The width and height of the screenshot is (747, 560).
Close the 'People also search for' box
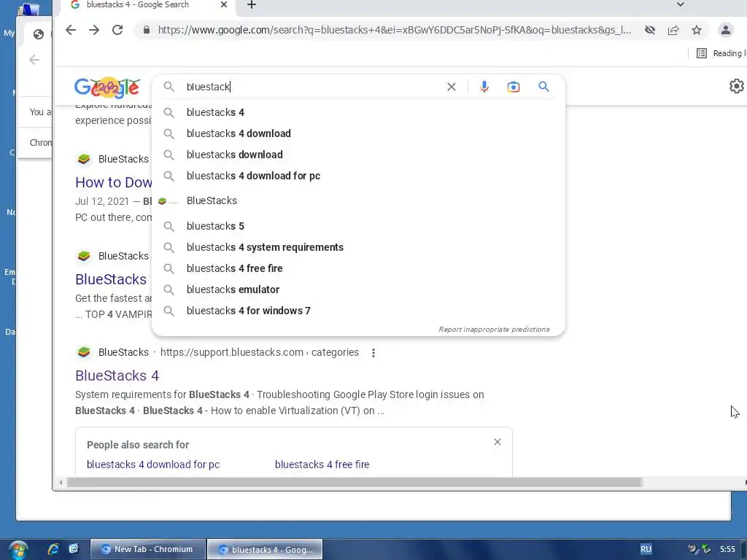(498, 442)
